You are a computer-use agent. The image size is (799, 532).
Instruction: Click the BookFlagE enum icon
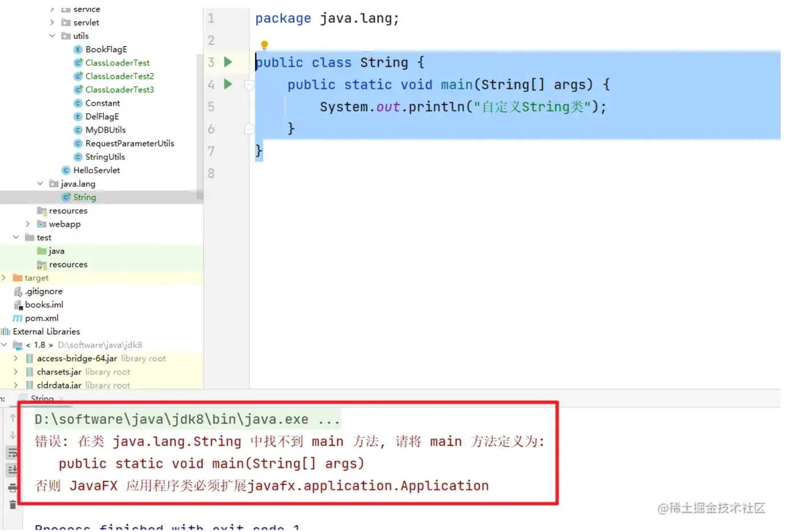click(78, 50)
